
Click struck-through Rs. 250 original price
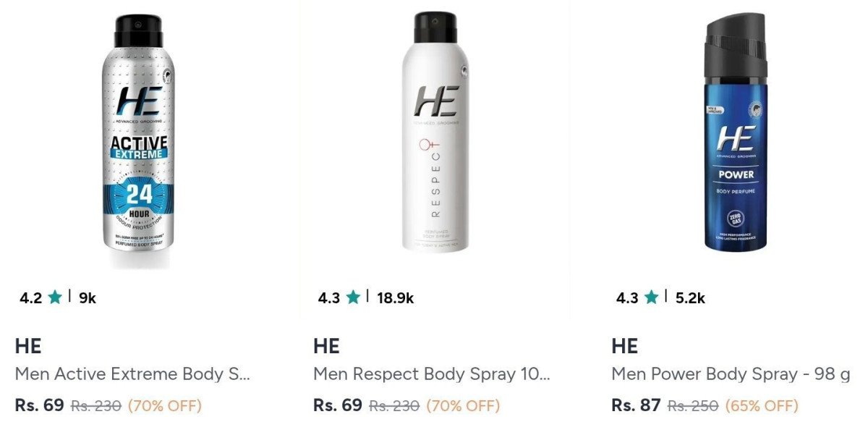point(692,405)
